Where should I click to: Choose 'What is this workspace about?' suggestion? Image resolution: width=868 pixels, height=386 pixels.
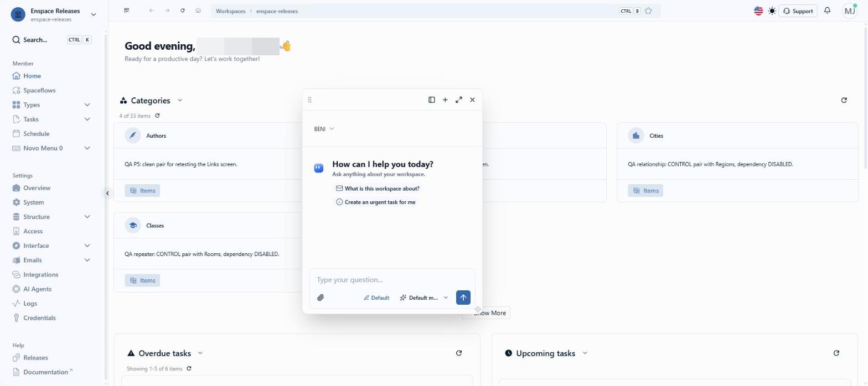tap(378, 189)
